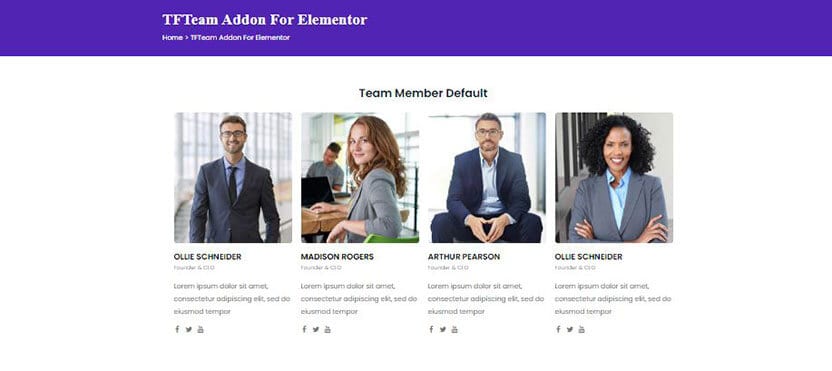Click Madison Rogers' YouTube icon
This screenshot has width=832, height=371.
tap(327, 329)
